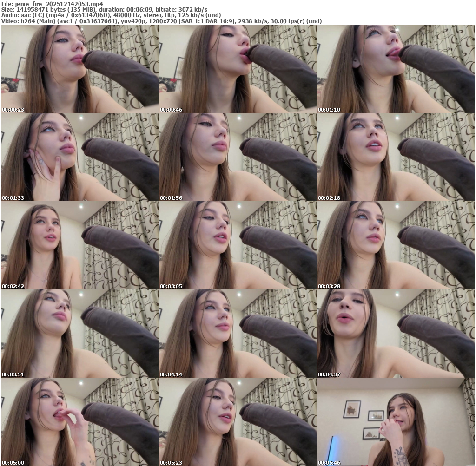476x466 pixels.
Task: Click the file name line jenie_fire_202512142053.mp4
Action: point(52,4)
